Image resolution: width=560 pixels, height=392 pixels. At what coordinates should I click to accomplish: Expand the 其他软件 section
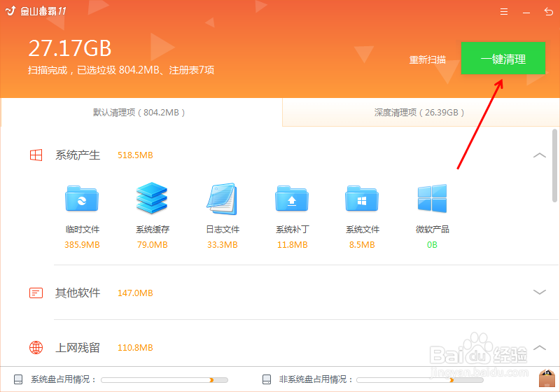pyautogui.click(x=540, y=292)
